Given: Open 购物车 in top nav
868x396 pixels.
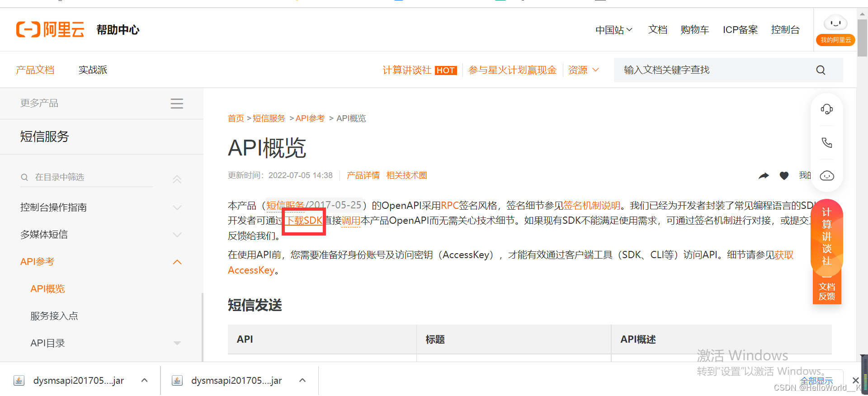Looking at the screenshot, I should tap(695, 30).
